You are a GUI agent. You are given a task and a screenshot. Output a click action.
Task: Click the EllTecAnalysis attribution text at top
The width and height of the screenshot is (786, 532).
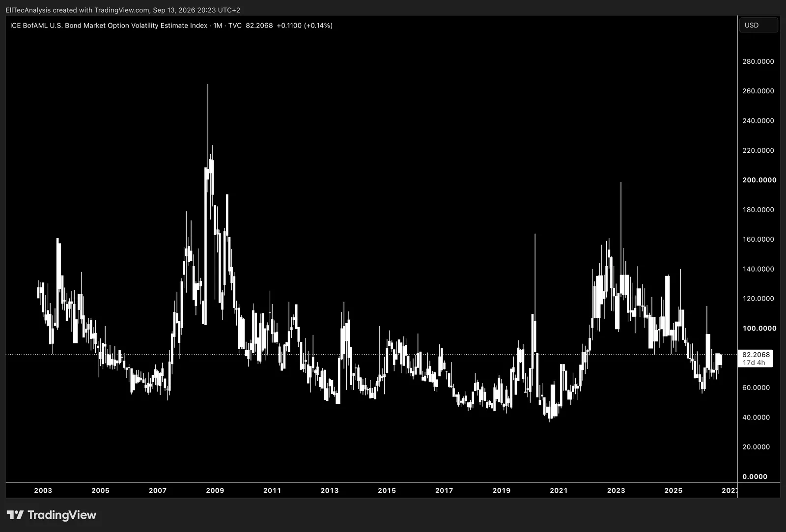tap(28, 10)
